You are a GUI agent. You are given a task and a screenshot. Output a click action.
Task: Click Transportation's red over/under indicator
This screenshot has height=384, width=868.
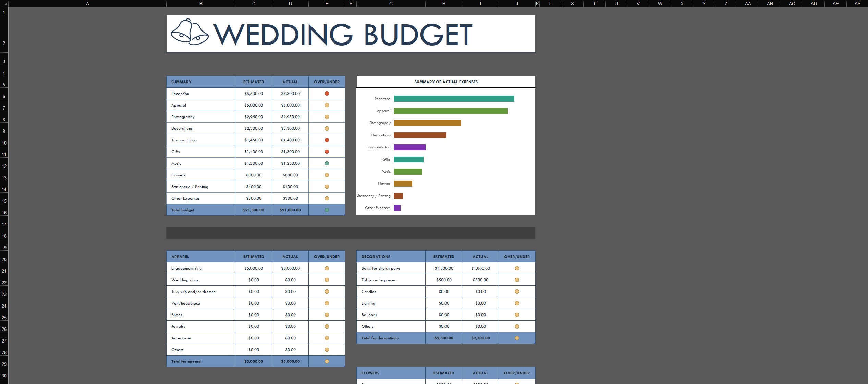[x=327, y=140]
